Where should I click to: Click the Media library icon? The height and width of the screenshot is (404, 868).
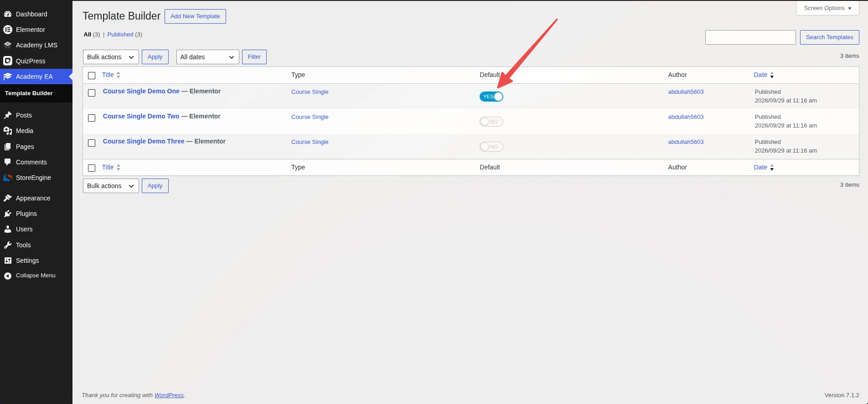tap(8, 131)
